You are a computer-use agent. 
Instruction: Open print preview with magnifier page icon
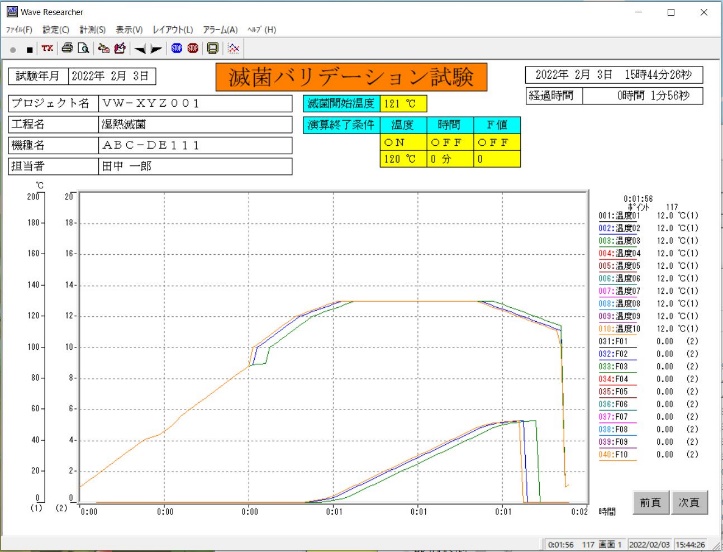click(83, 48)
